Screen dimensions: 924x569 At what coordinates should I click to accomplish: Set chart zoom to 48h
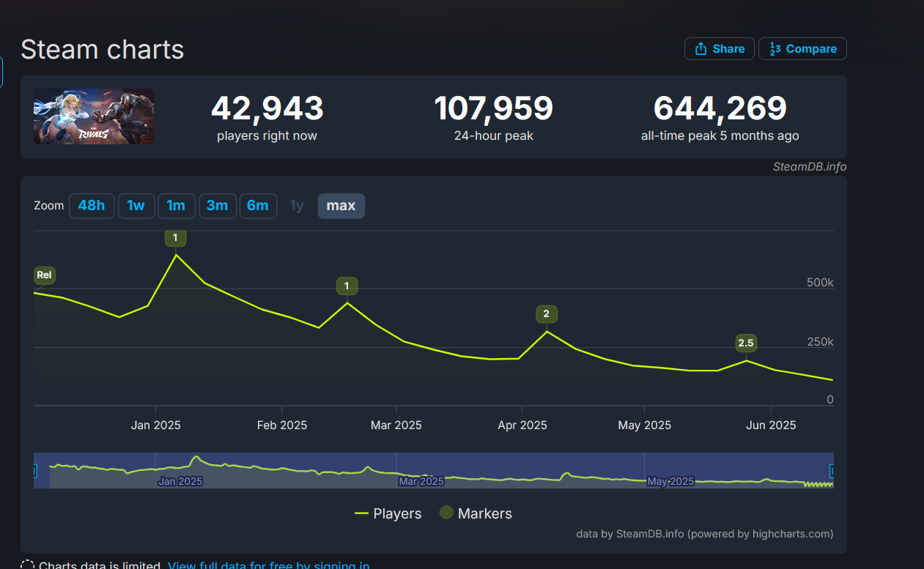click(x=92, y=206)
